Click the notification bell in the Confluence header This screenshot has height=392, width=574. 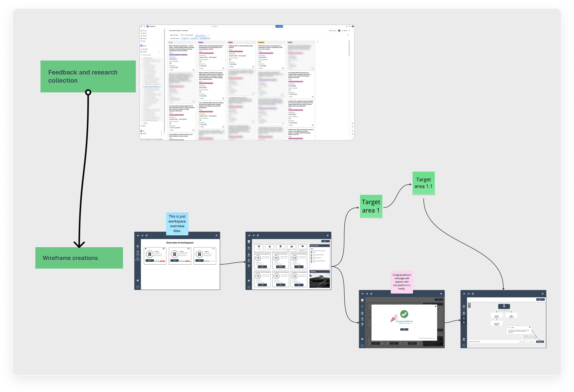346,26
